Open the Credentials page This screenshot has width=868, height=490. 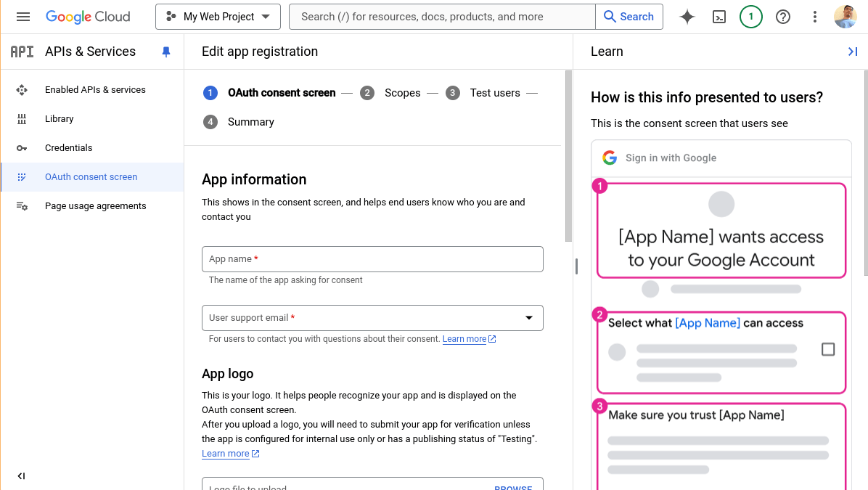click(69, 148)
